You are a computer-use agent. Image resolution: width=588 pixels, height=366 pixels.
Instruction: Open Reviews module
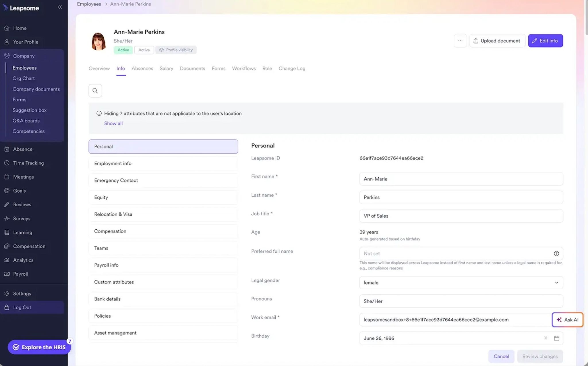pyautogui.click(x=22, y=205)
